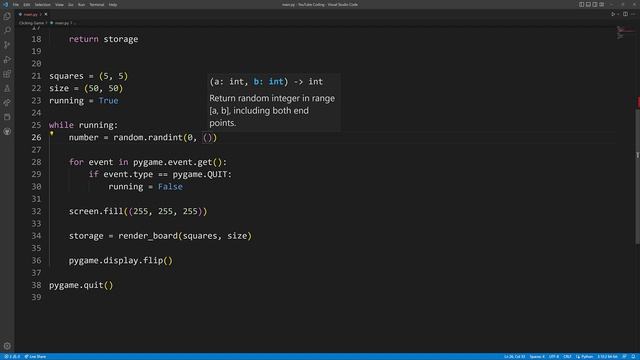Click 'pygame.quit()' on line 38
This screenshot has width=640, height=360.
pos(81,285)
